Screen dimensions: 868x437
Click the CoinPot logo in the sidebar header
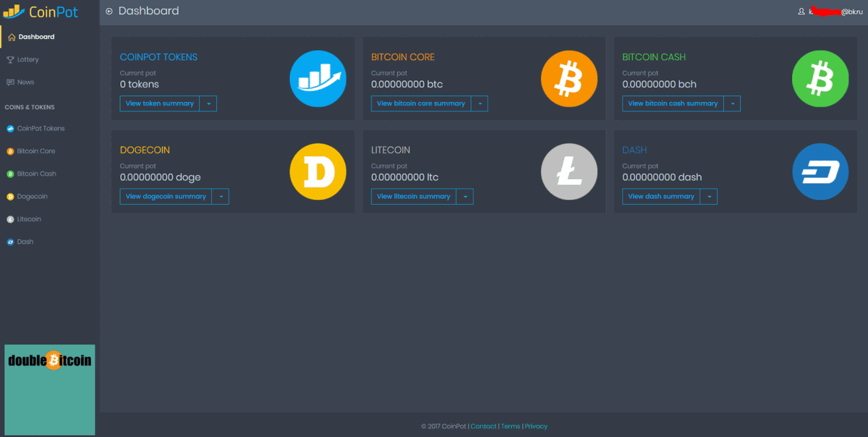pos(41,12)
